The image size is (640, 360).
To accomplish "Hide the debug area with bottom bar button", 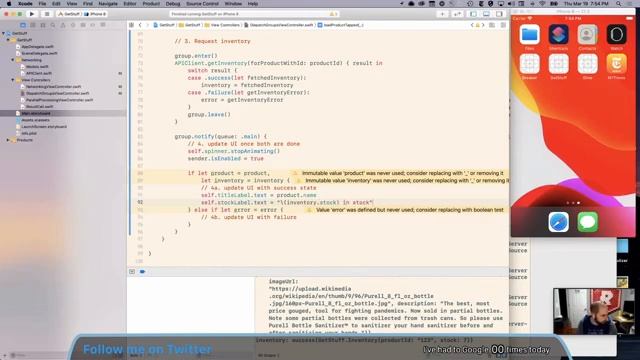I will pos(132,271).
